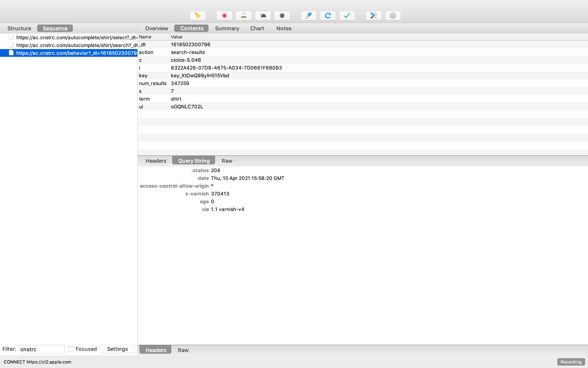Open the tools wrench icon

pos(373,16)
